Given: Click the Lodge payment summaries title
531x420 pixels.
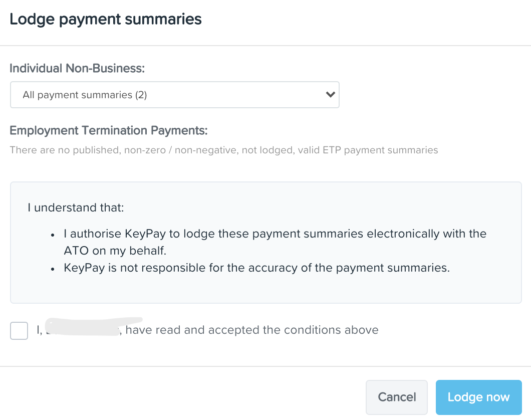Looking at the screenshot, I should click(106, 19).
